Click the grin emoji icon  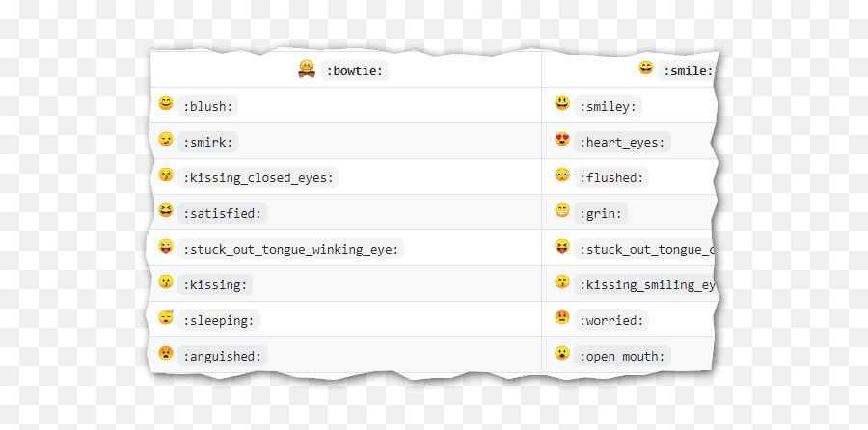(562, 210)
